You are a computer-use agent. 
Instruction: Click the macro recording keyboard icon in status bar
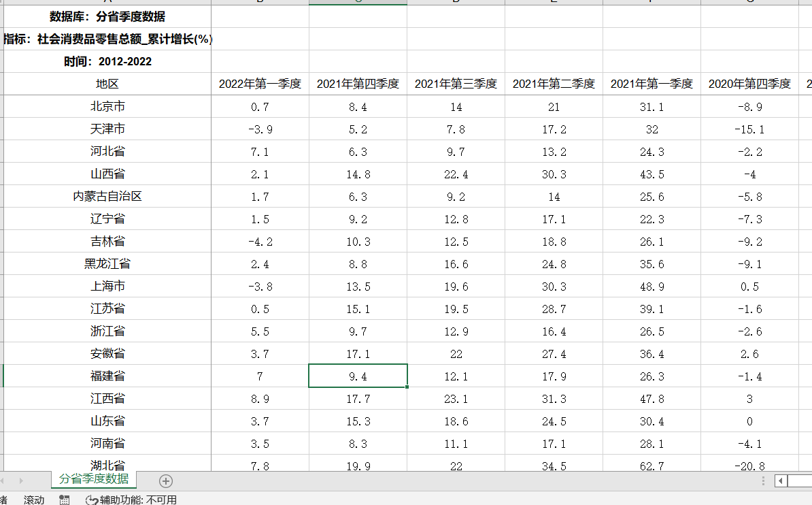[x=65, y=499]
